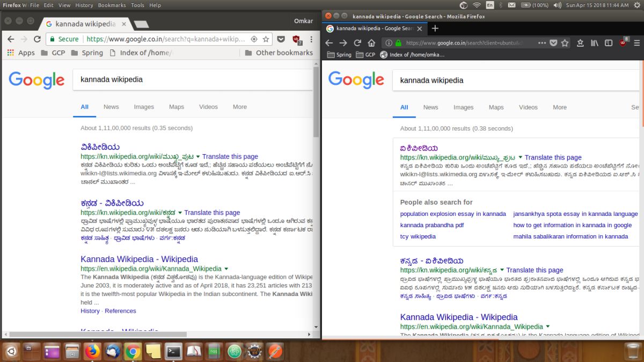Open Firefox's hamburger menu
644x362 pixels.
tap(637, 43)
